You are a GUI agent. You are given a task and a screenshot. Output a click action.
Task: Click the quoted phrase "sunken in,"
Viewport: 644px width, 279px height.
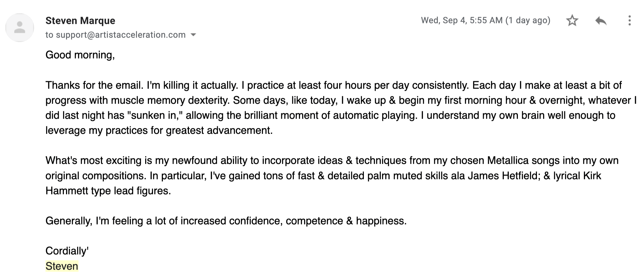tap(155, 115)
